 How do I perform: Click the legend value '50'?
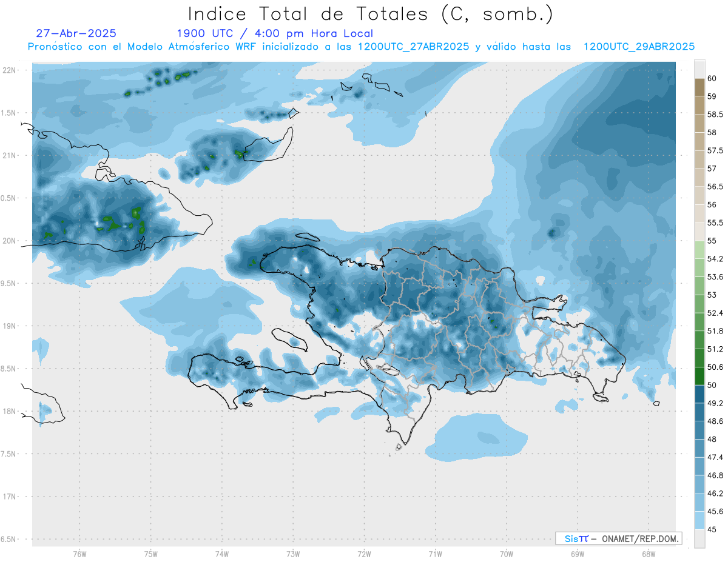click(712, 385)
